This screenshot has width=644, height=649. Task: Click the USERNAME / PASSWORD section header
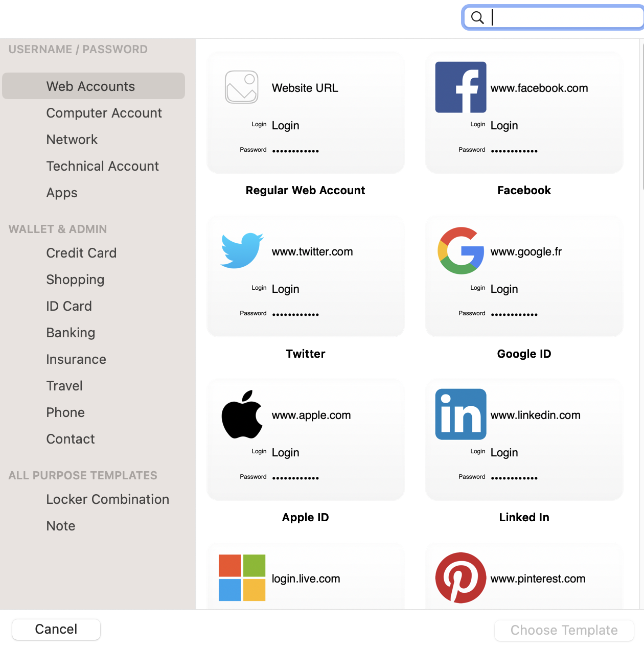(x=78, y=49)
